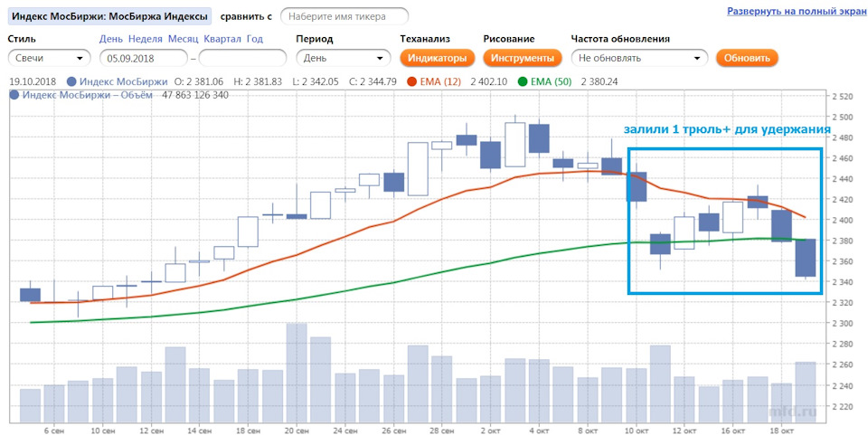
Task: Select the 'Месяц' quick range link
Action: click(183, 39)
